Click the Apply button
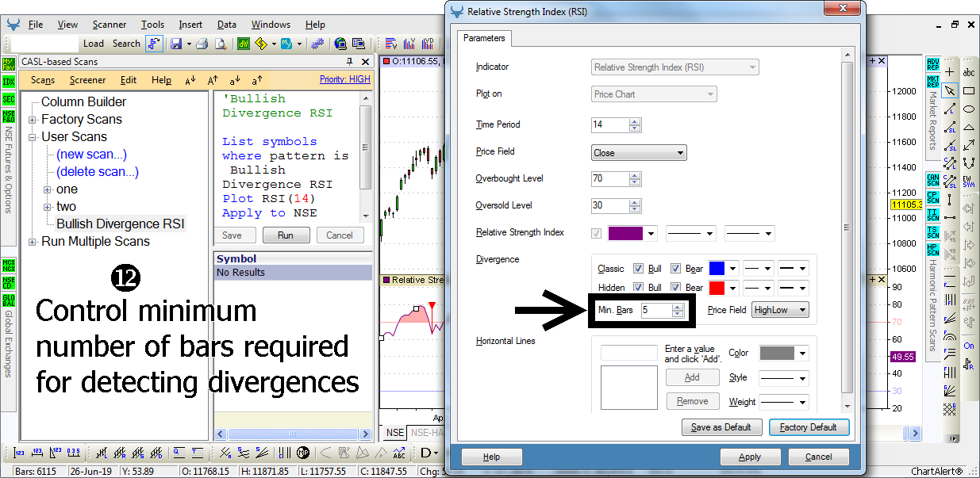 pyautogui.click(x=750, y=457)
